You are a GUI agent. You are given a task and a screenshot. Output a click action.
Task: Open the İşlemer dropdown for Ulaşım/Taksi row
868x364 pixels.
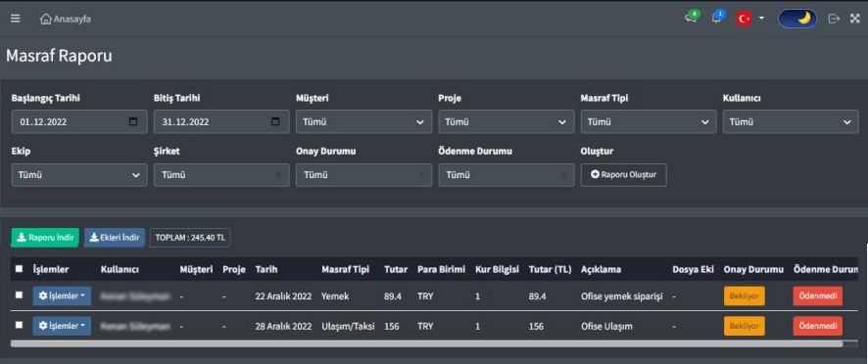point(62,326)
